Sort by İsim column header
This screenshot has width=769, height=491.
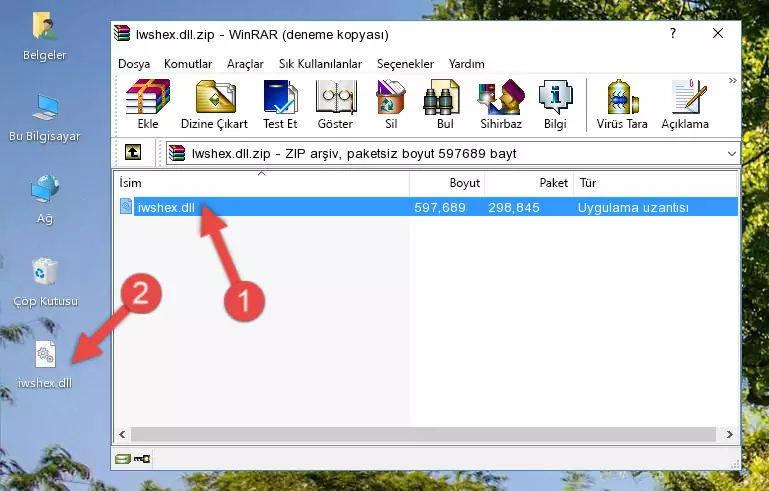click(x=262, y=182)
